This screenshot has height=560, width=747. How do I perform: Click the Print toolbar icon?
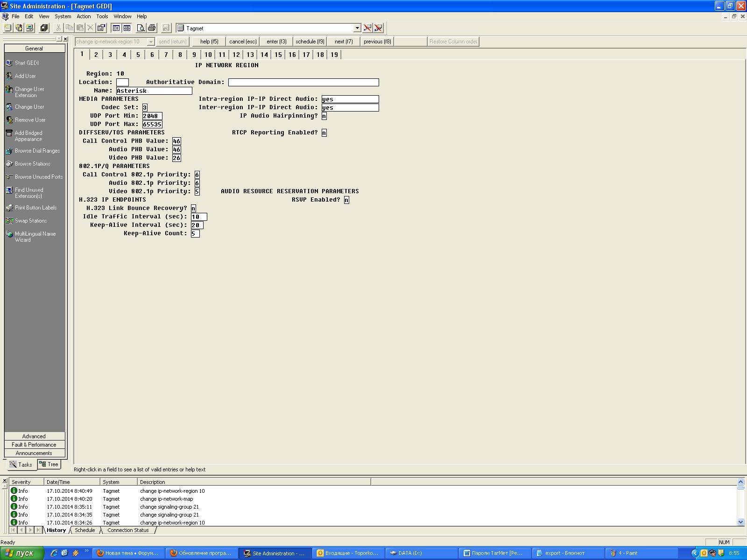pyautogui.click(x=152, y=28)
